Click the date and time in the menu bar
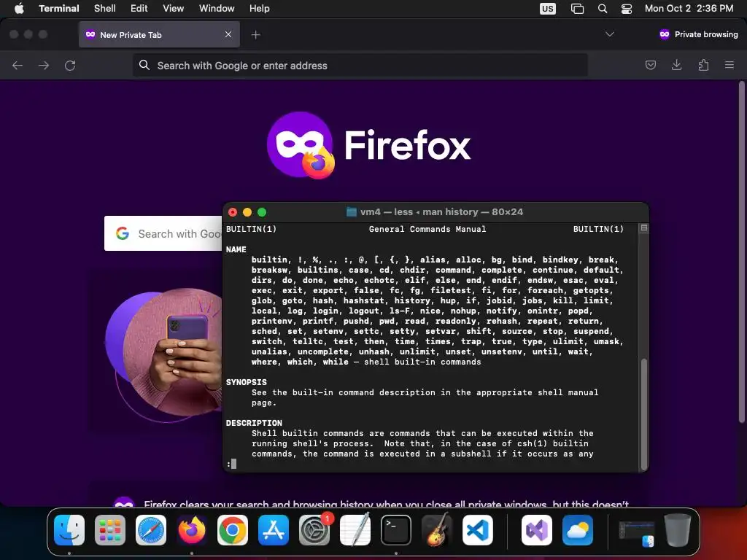Viewport: 747px width, 560px height. click(x=689, y=8)
